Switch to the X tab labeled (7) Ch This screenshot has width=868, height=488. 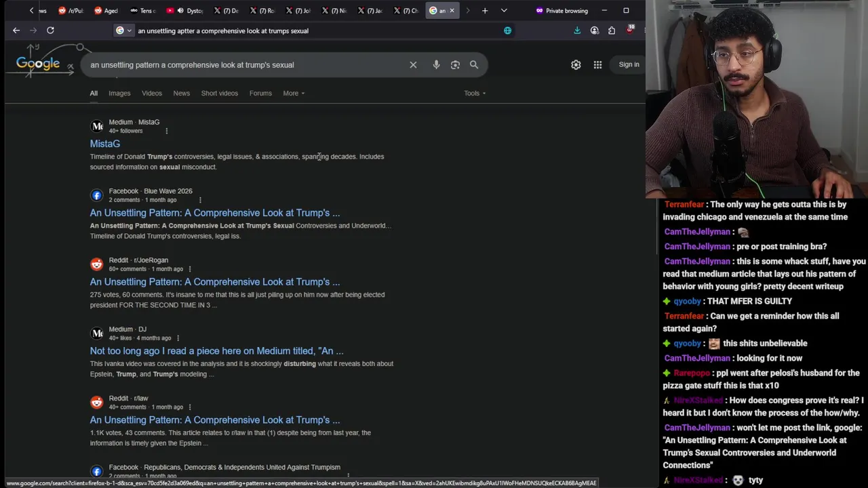(407, 11)
